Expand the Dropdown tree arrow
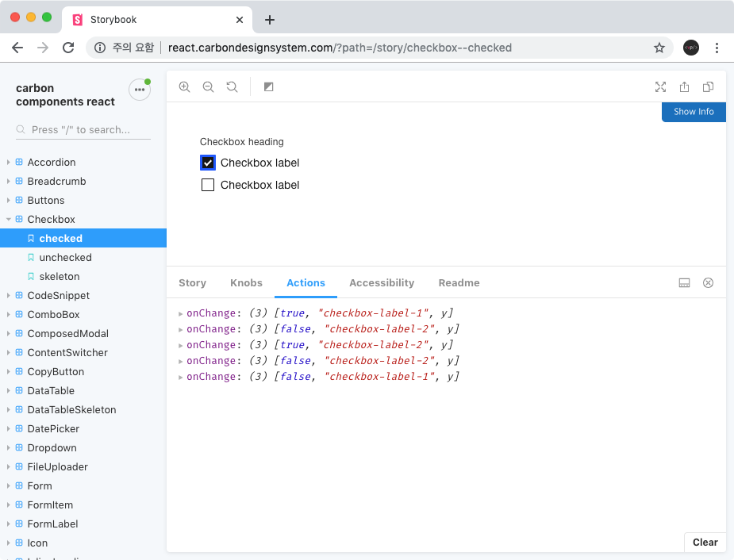 click(x=9, y=447)
